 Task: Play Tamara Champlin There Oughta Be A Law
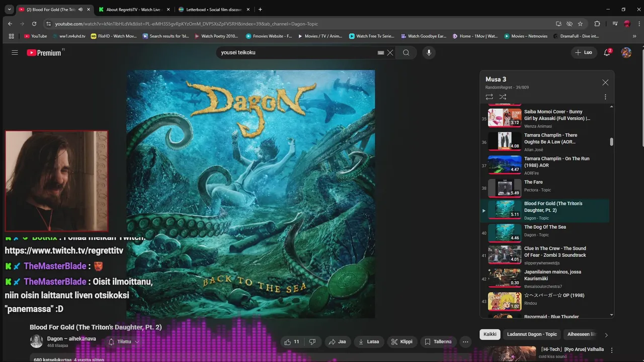pyautogui.click(x=546, y=141)
